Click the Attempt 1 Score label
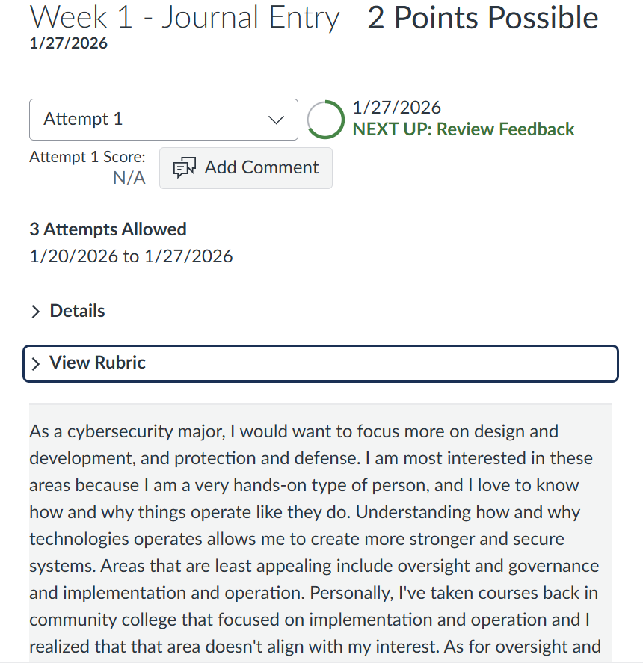The image size is (643, 672). click(87, 158)
